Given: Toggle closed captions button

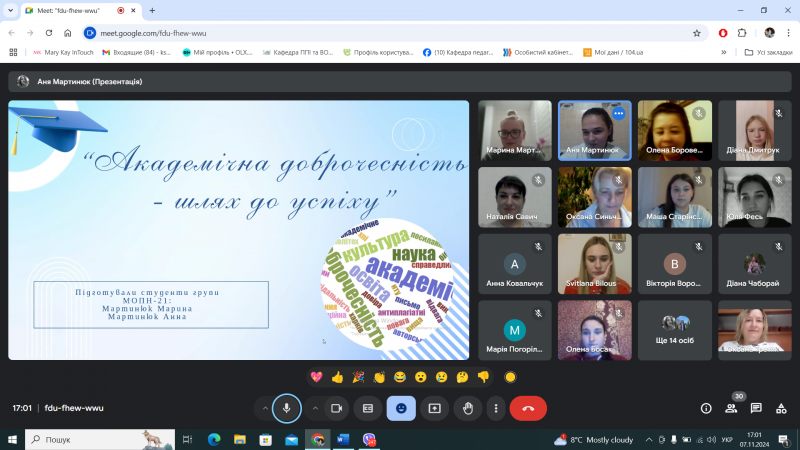Looking at the screenshot, I should [x=368, y=408].
